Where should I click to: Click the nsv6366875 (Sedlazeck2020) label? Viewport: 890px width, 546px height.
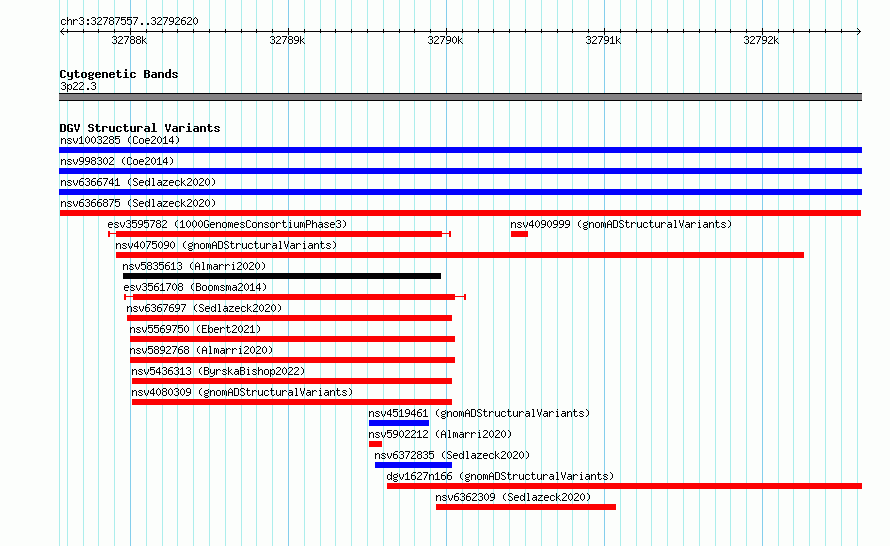pyautogui.click(x=138, y=203)
